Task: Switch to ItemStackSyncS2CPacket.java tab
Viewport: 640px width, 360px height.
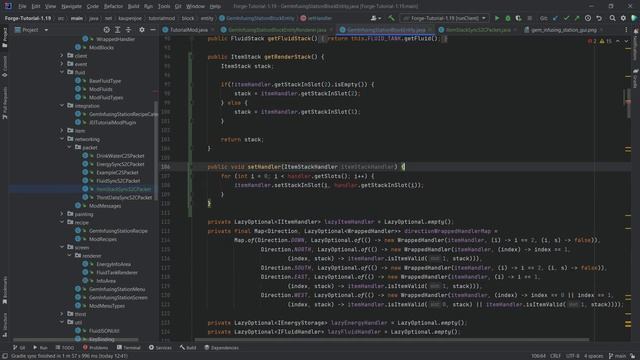Action: tap(478, 30)
